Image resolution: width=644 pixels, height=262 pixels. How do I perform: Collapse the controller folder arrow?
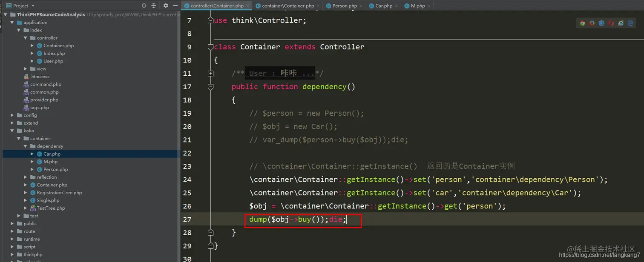click(x=26, y=38)
